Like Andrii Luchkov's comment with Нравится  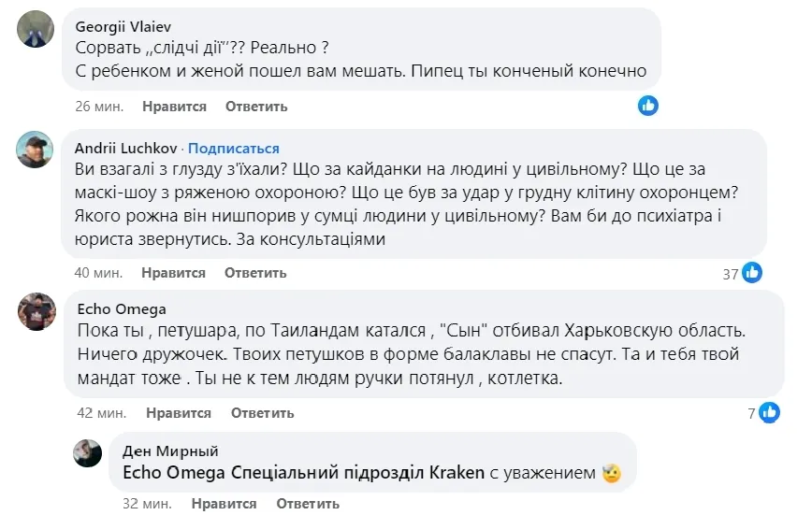pyautogui.click(x=173, y=273)
